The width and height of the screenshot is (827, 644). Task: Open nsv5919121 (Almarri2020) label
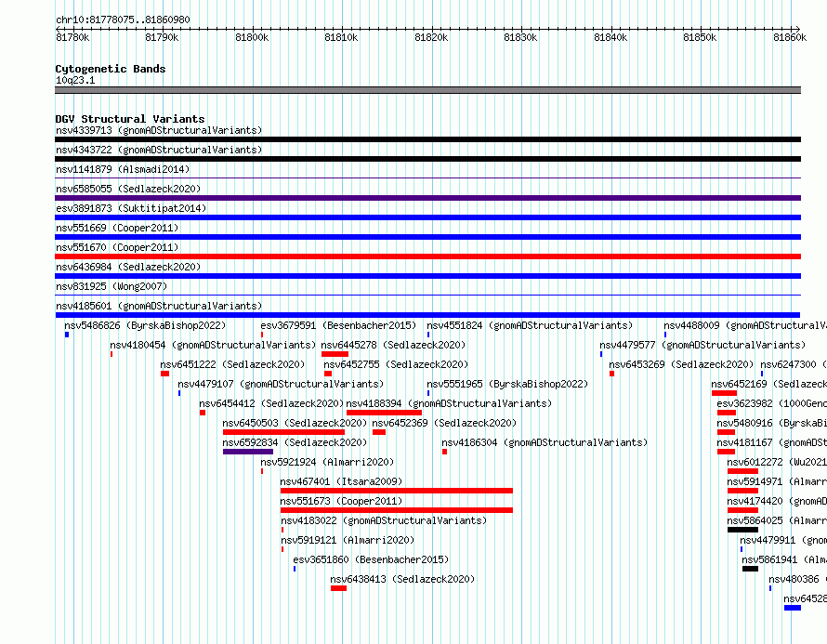(x=348, y=540)
